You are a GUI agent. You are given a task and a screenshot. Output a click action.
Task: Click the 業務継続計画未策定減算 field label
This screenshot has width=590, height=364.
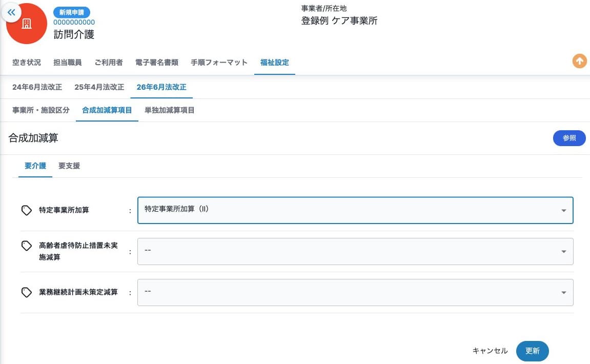[x=78, y=292]
